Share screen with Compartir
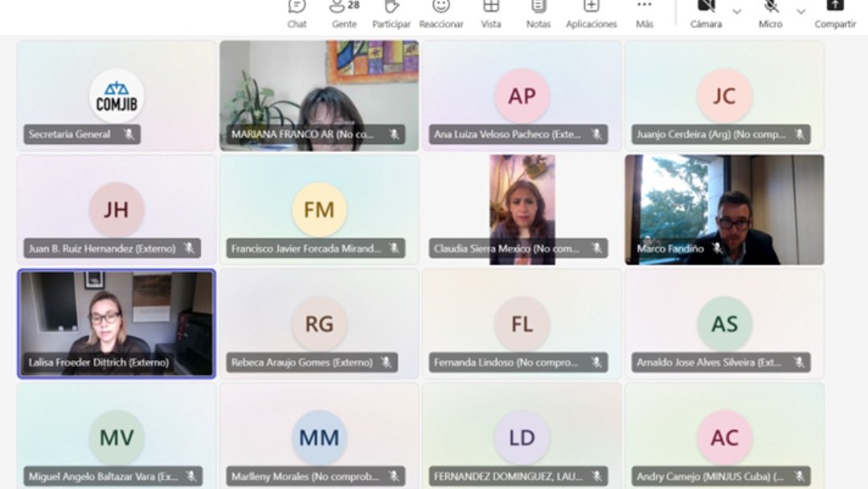This screenshot has height=489, width=868. 835,14
